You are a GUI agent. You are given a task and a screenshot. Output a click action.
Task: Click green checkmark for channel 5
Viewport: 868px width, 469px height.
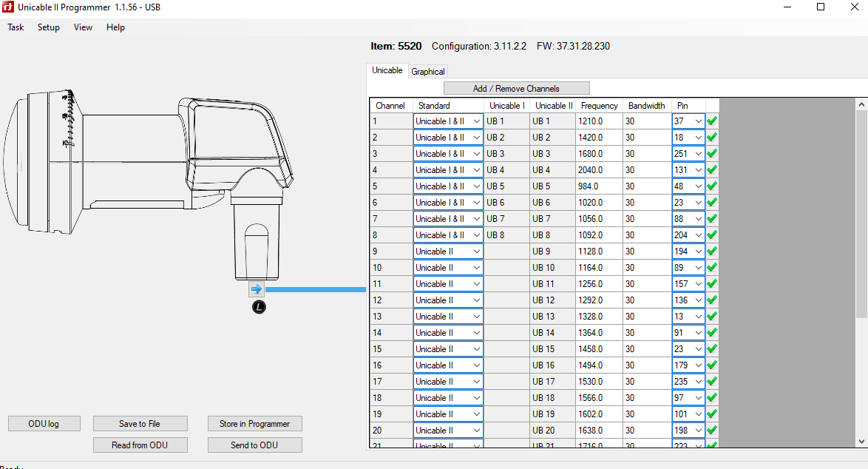[x=712, y=186]
